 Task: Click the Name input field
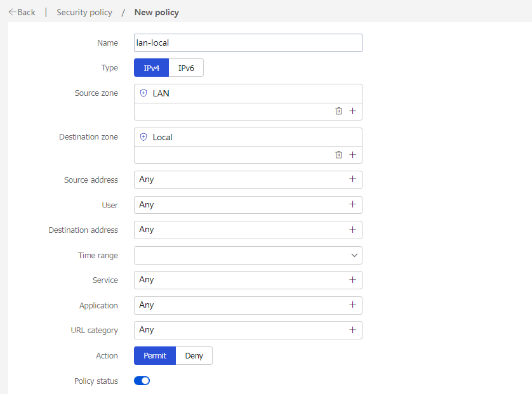tap(248, 43)
